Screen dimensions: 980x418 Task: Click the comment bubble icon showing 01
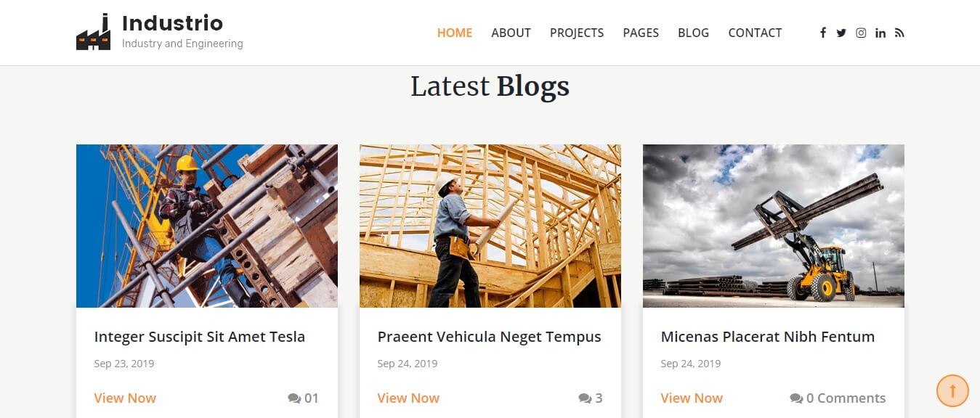pos(294,398)
